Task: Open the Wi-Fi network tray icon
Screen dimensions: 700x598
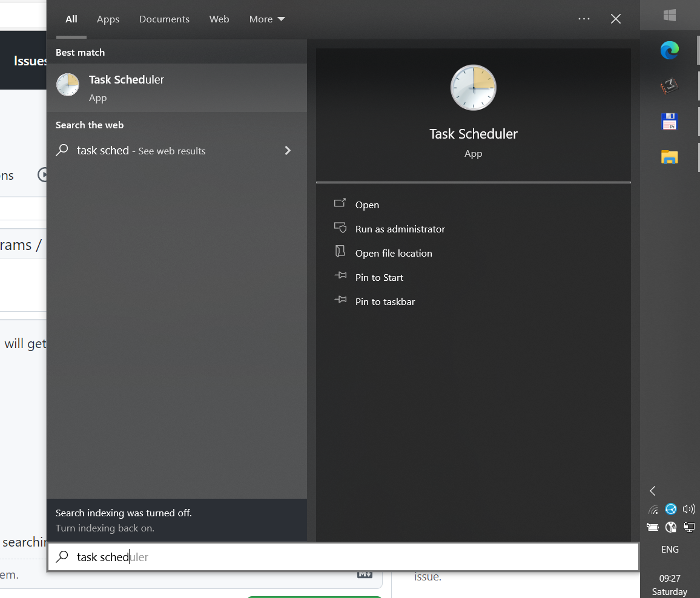Action: click(653, 509)
